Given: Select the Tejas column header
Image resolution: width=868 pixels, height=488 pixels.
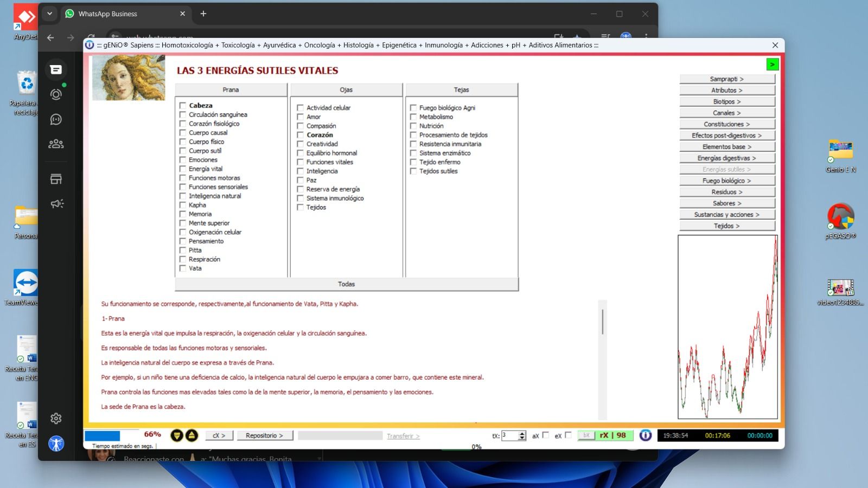Looking at the screenshot, I should (x=461, y=90).
